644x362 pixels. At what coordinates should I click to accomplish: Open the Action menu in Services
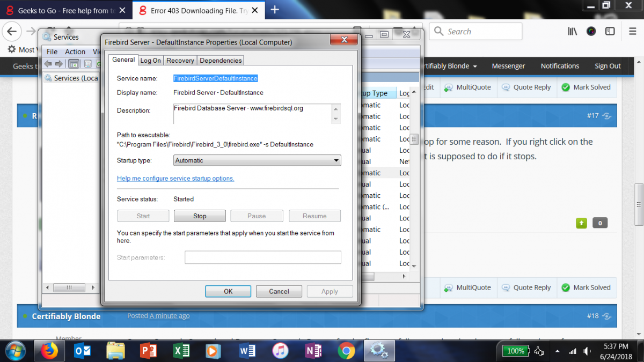click(x=75, y=51)
